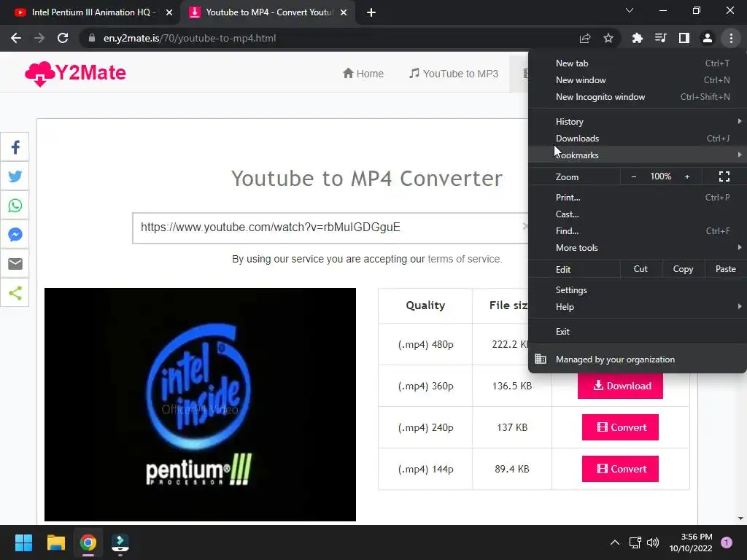Switch to Intel Pentium III Animation tab
747x560 pixels.
[90, 12]
